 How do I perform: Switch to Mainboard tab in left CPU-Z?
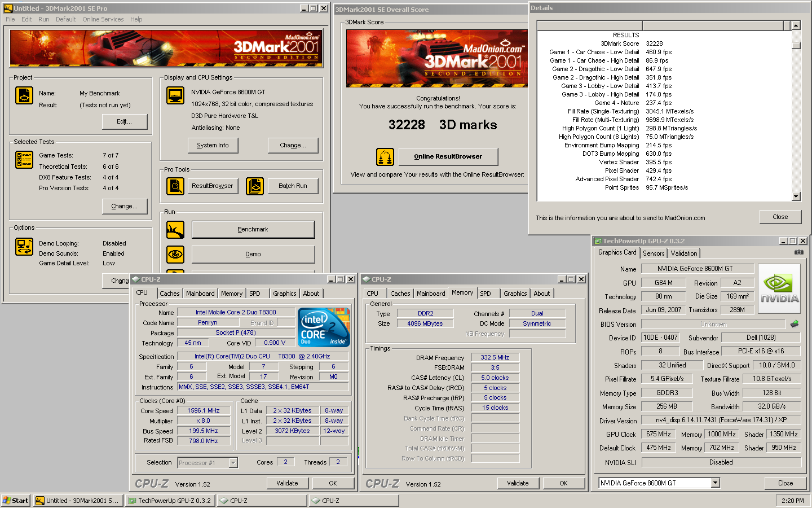200,294
